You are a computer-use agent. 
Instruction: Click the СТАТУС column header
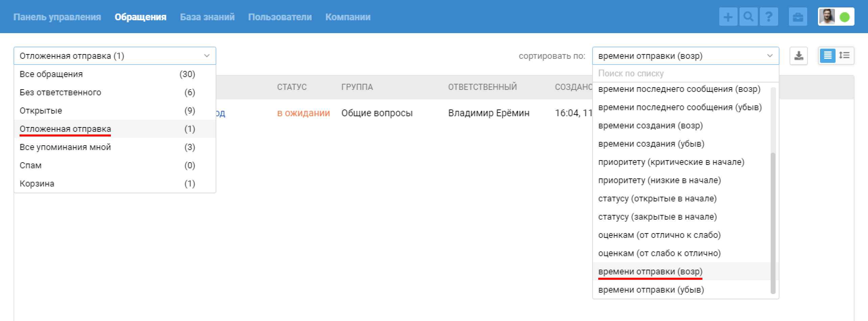pyautogui.click(x=292, y=87)
